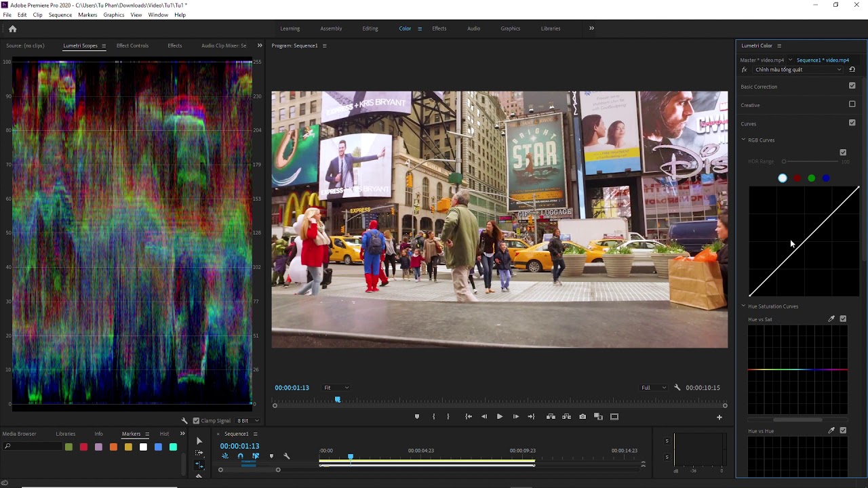
Task: Select the white luma curve channel
Action: 783,178
